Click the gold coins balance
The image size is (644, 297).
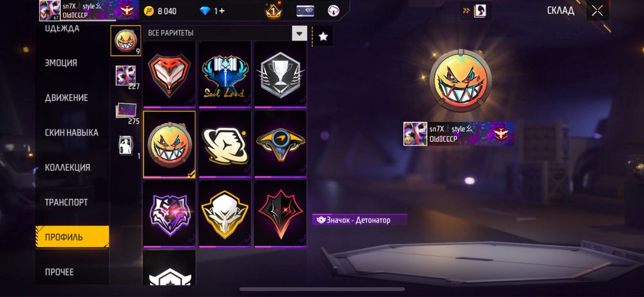[x=160, y=11]
